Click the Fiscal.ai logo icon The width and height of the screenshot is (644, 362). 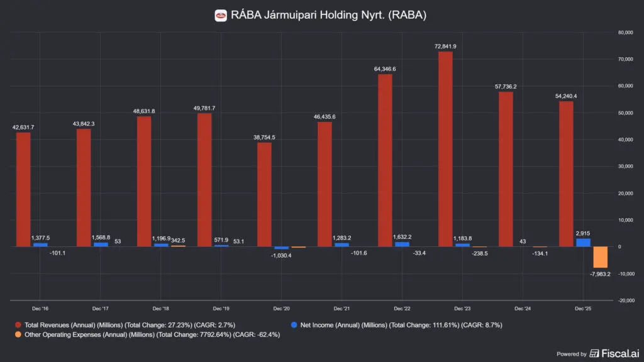click(x=594, y=353)
